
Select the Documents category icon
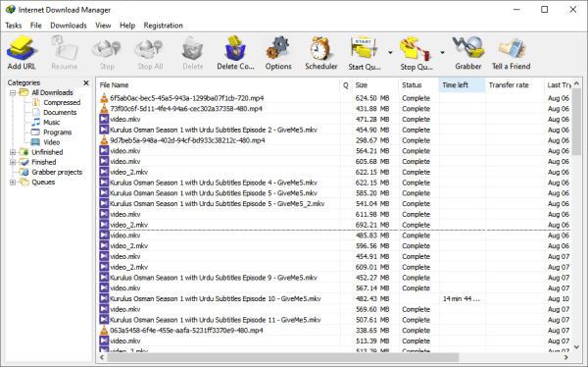coord(36,112)
